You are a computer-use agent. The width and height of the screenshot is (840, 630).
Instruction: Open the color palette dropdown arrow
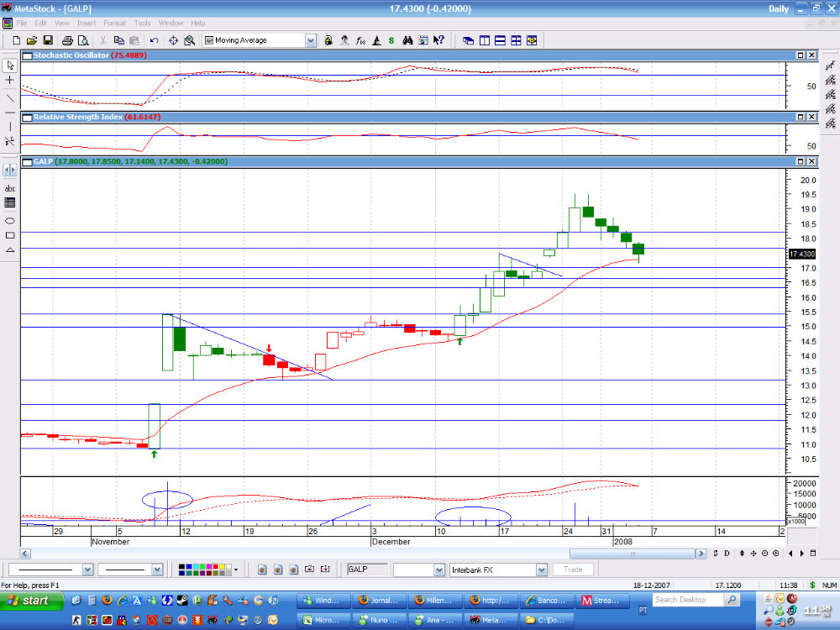point(236,570)
